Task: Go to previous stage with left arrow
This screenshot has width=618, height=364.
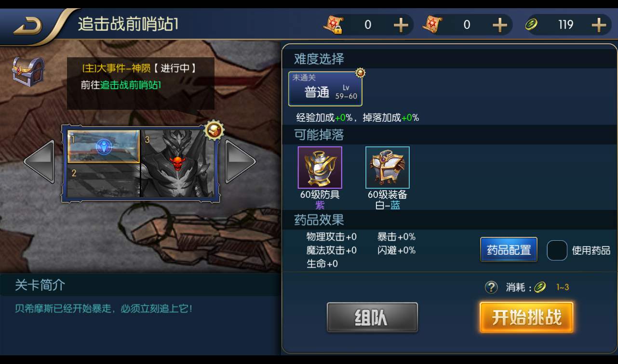Action: pyautogui.click(x=40, y=161)
